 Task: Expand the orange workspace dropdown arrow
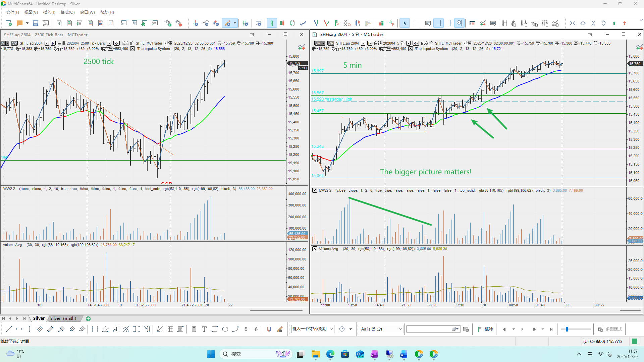pyautogui.click(x=27, y=23)
